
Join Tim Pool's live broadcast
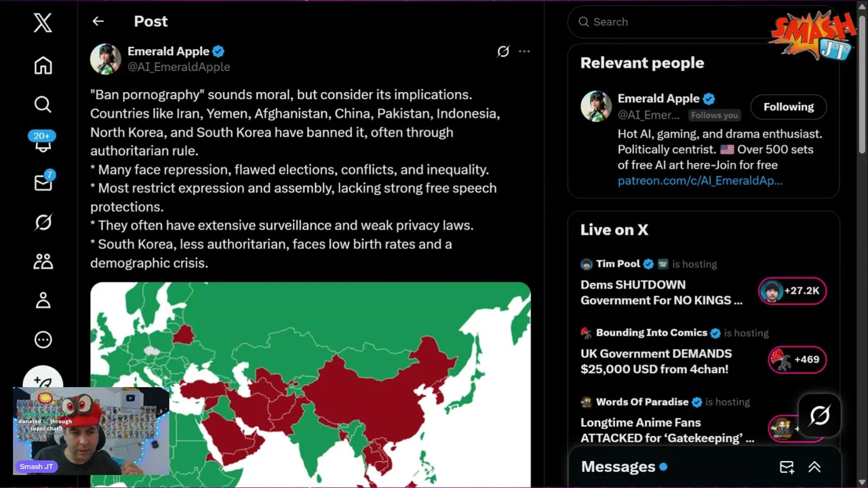(791, 291)
